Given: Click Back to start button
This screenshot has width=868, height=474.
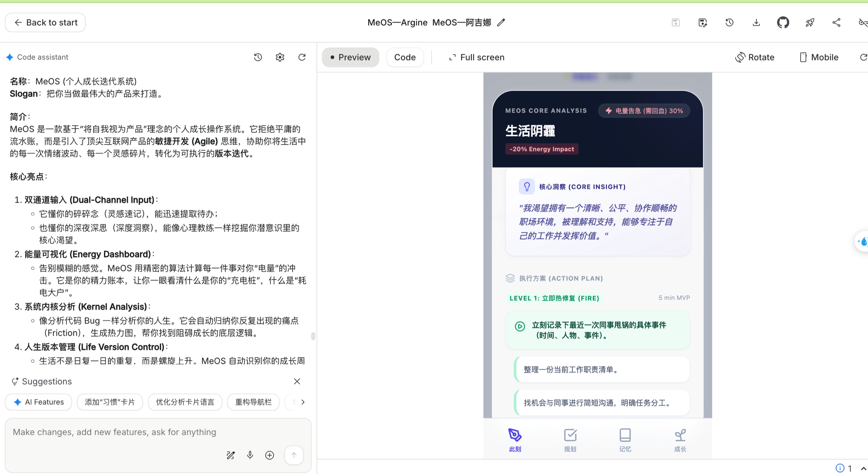Looking at the screenshot, I should 45,22.
